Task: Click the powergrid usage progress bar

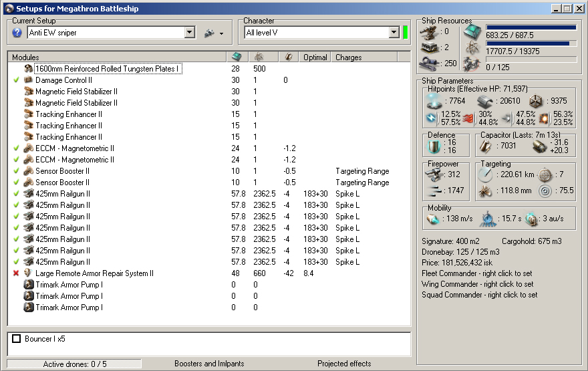Action: point(531,43)
